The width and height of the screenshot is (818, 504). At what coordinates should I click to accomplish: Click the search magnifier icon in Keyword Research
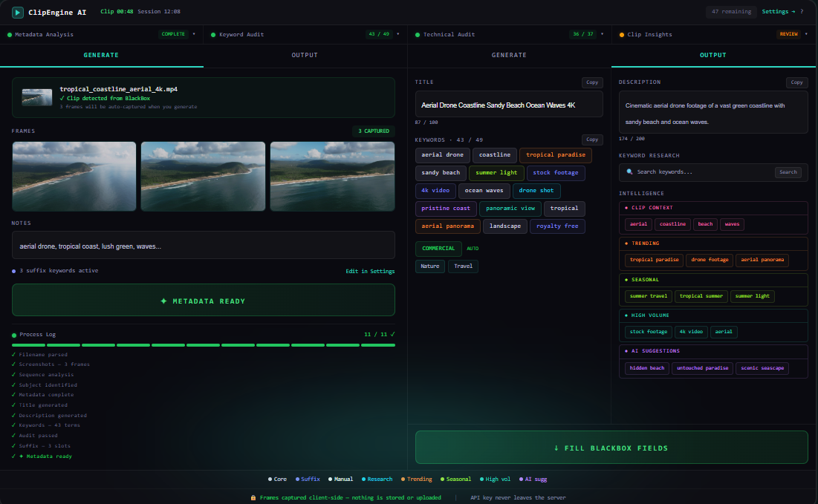629,172
